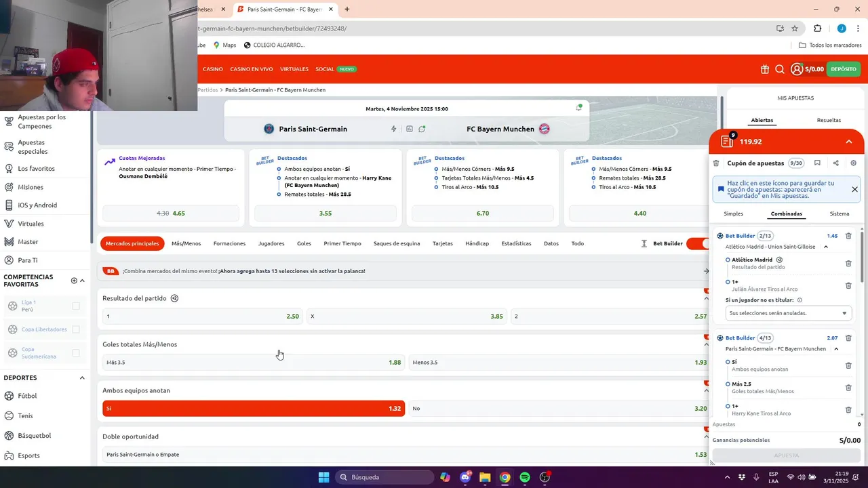
Task: Delete the PSG - Bayern Bet Builder group
Action: [x=848, y=338]
